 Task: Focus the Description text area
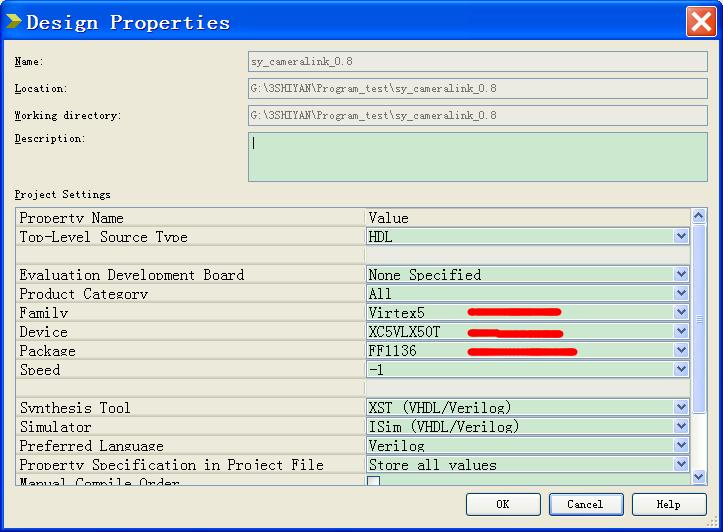pos(478,157)
